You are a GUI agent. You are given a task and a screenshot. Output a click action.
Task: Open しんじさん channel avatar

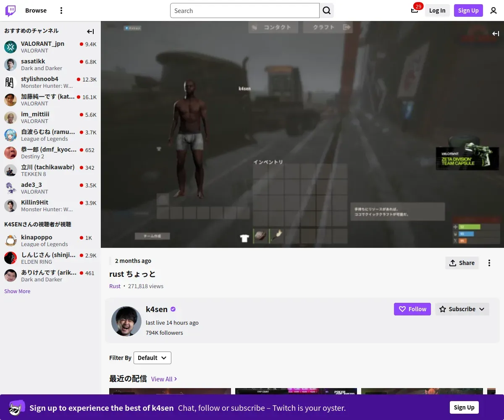pos(10,258)
